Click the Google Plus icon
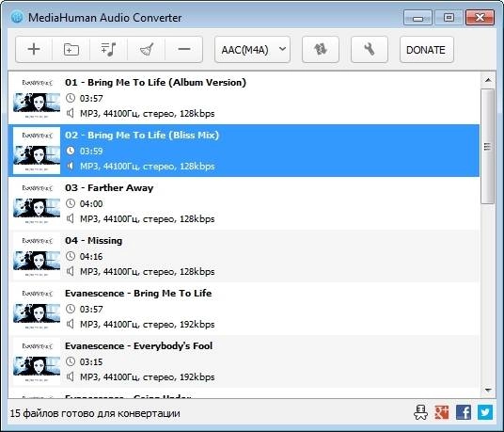 coord(442,412)
